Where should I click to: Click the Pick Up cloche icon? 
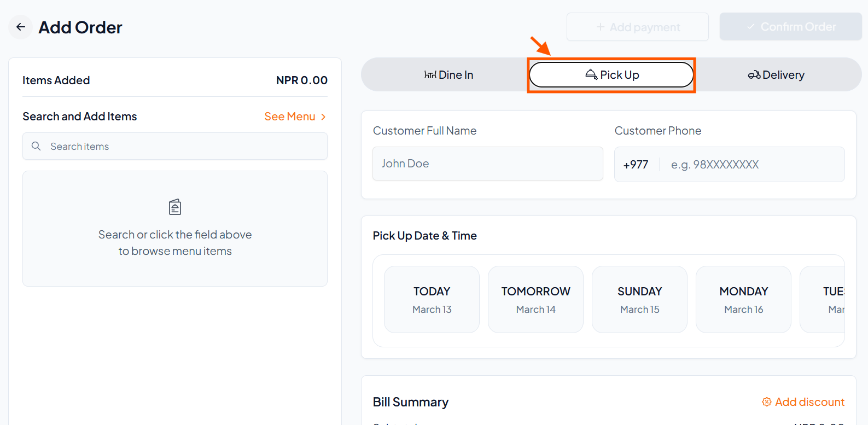point(591,74)
